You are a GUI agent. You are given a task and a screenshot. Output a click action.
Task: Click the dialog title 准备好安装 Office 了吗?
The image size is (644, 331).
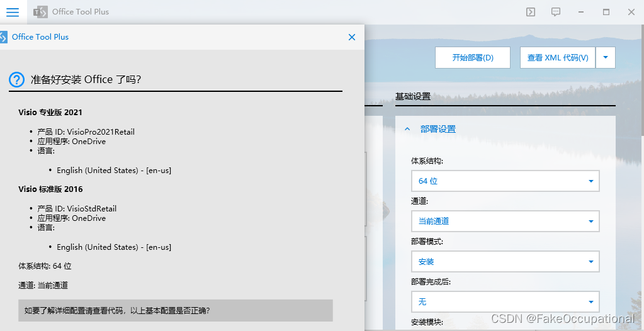[x=86, y=80]
